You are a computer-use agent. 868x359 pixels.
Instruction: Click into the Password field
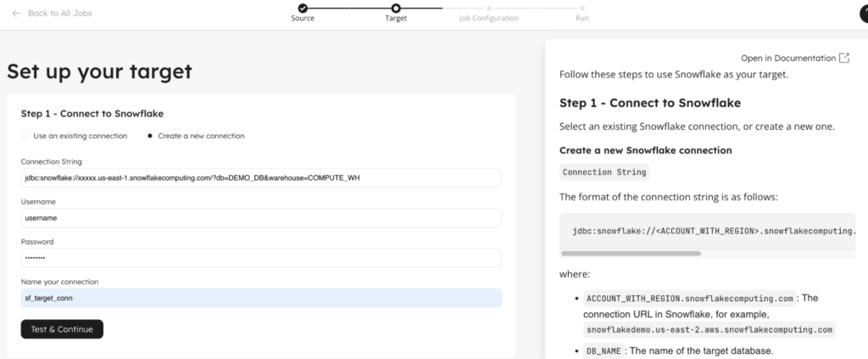click(x=261, y=258)
